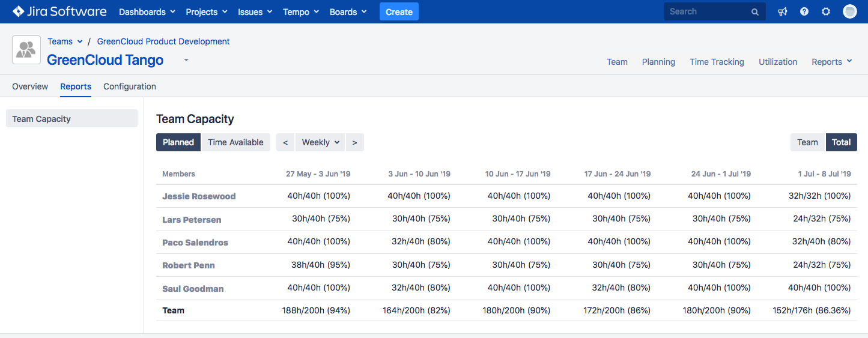868x338 pixels.
Task: Open the notifications megaphone icon
Action: point(782,11)
